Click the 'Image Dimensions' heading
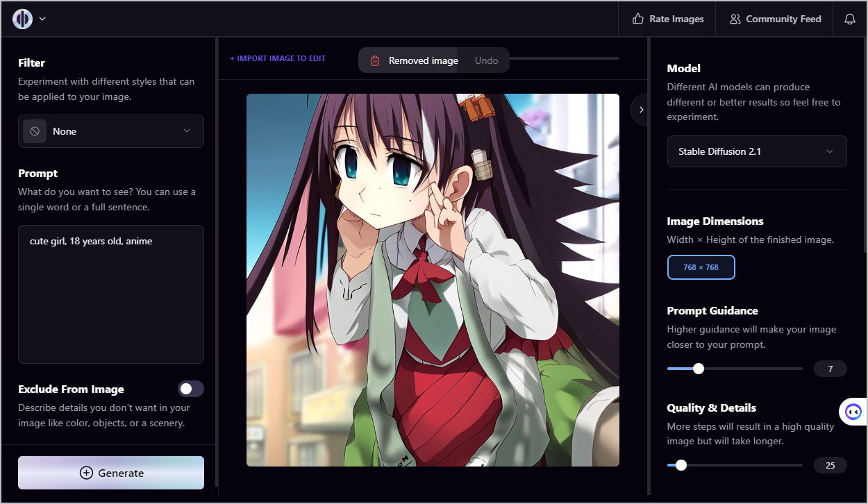The image size is (868, 504). point(715,221)
